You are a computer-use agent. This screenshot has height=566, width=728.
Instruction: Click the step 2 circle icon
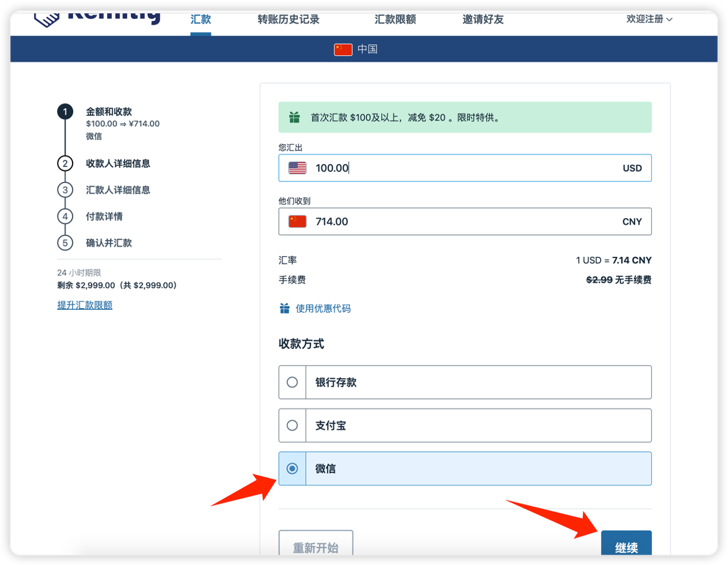(65, 163)
